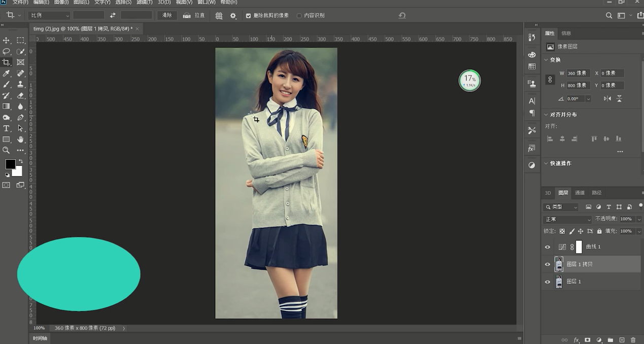
Task: Select the Eraser tool
Action: coord(20,95)
